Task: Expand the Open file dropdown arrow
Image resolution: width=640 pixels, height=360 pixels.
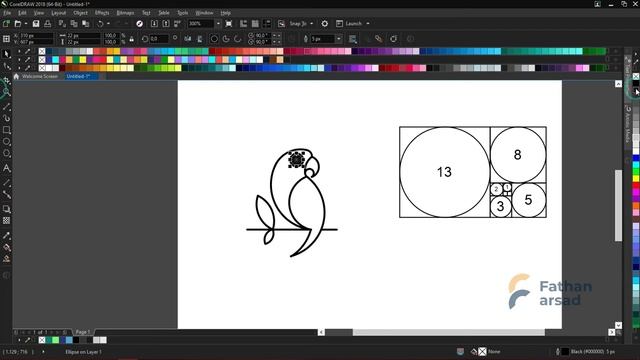Action: coord(25,24)
